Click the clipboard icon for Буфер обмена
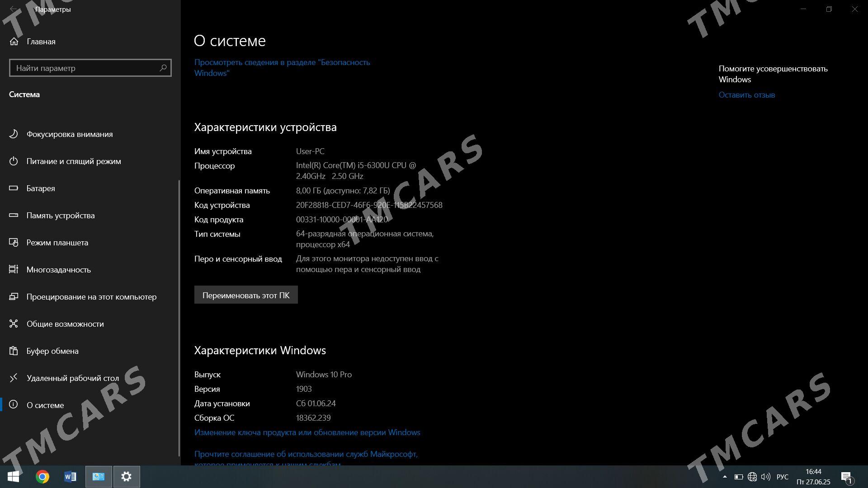 point(14,351)
